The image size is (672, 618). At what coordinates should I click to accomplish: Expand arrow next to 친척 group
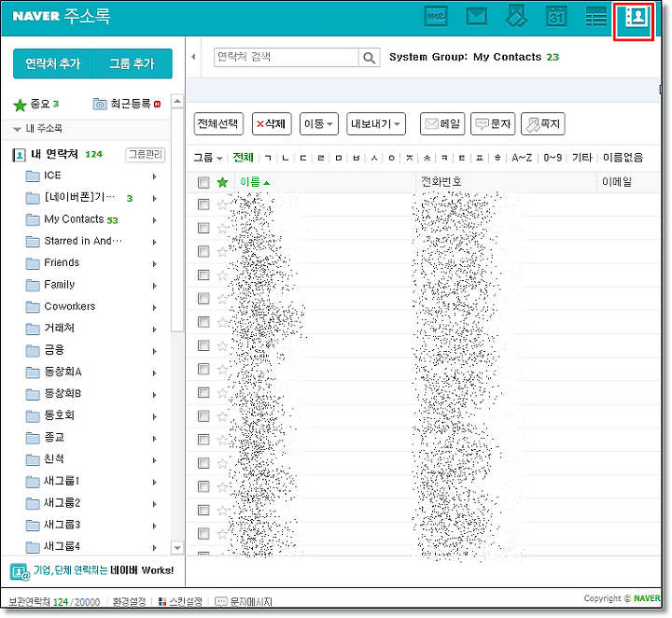tap(154, 461)
